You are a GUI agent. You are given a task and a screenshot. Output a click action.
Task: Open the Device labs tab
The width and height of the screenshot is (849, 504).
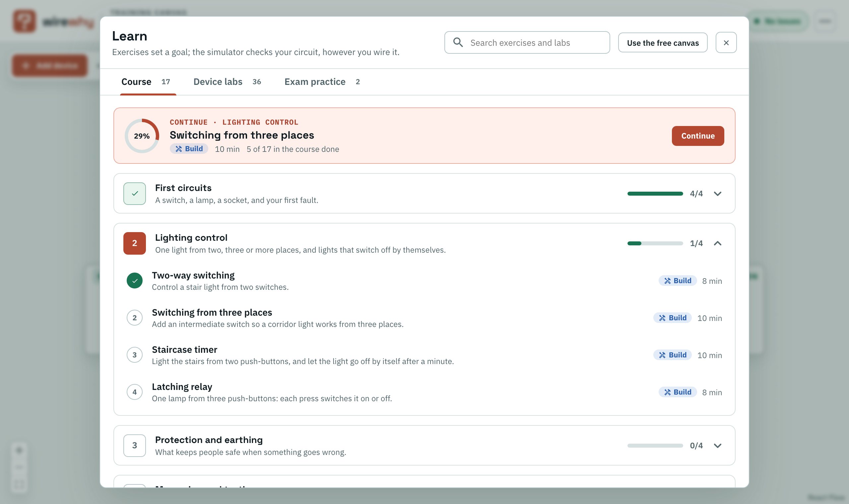pos(227,82)
